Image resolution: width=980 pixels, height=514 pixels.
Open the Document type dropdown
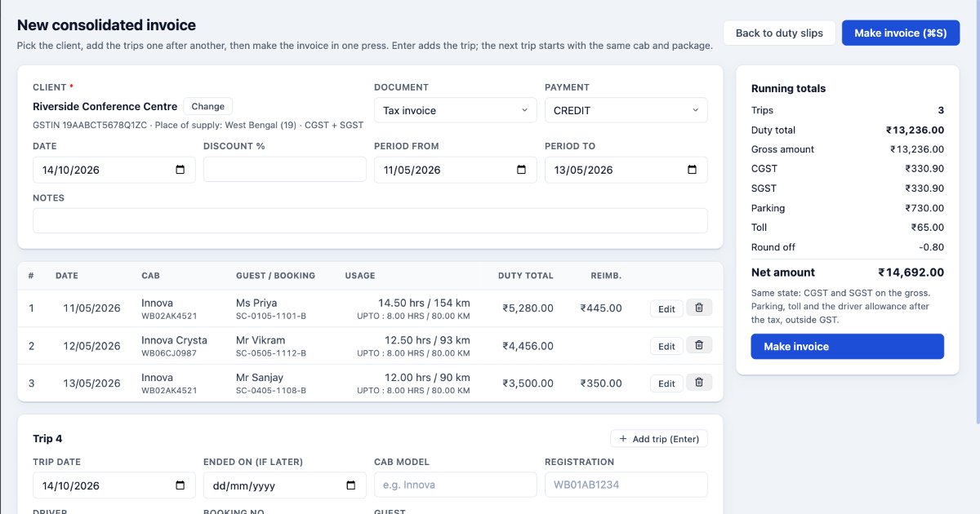click(456, 110)
